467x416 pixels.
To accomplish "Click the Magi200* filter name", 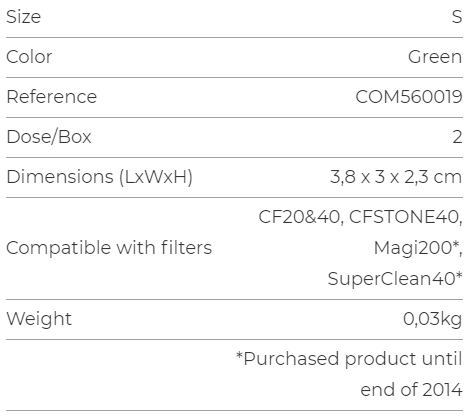I will 418,248.
